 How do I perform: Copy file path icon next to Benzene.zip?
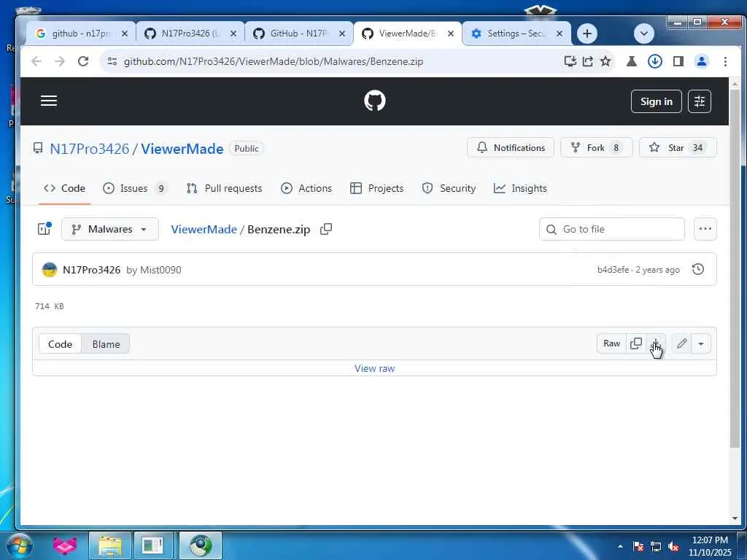[x=326, y=229]
